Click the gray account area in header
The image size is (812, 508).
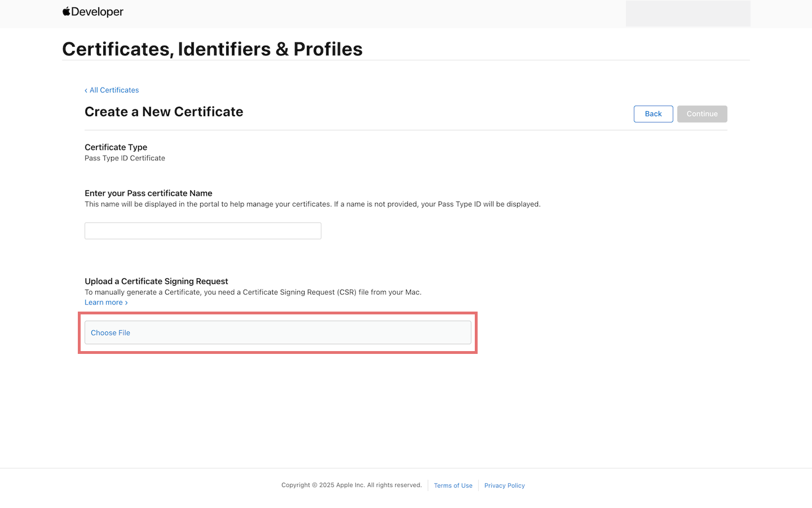[688, 14]
